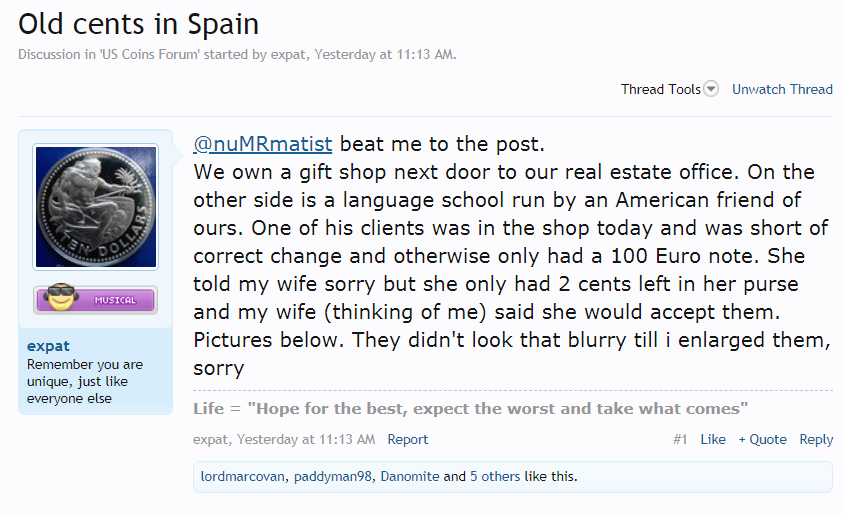Open expat's coin avatar image
This screenshot has width=845, height=514.
tap(96, 207)
